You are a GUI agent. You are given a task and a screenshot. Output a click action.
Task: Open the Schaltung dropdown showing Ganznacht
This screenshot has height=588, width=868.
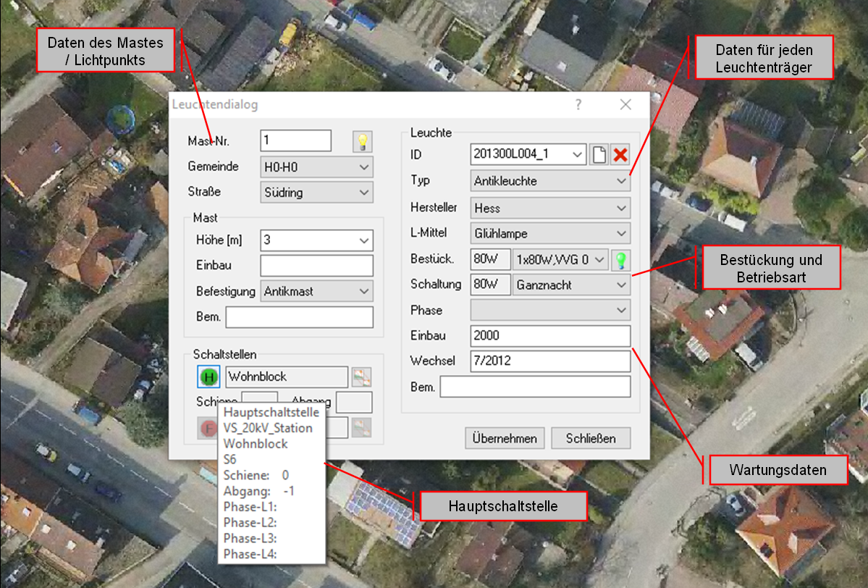(570, 285)
